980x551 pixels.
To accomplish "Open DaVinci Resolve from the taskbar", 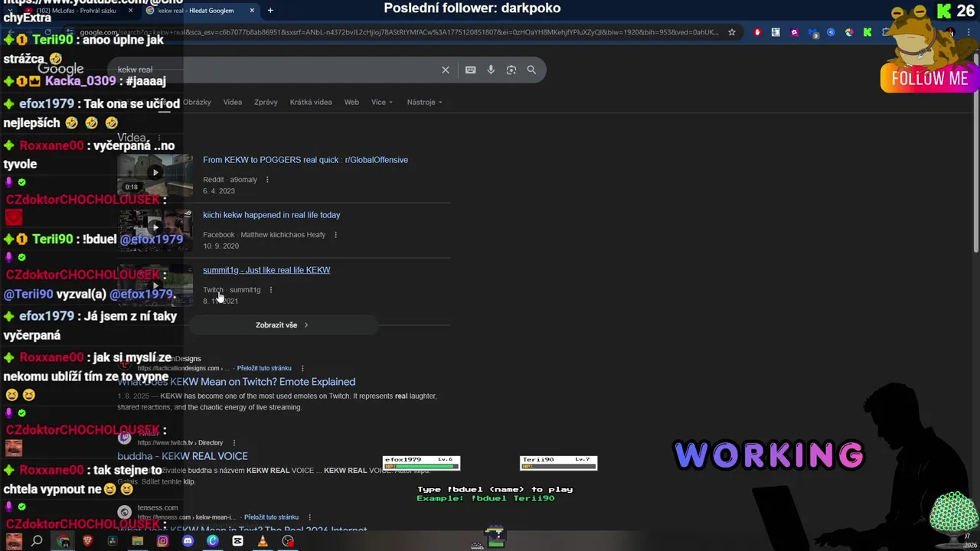I will tap(113, 541).
